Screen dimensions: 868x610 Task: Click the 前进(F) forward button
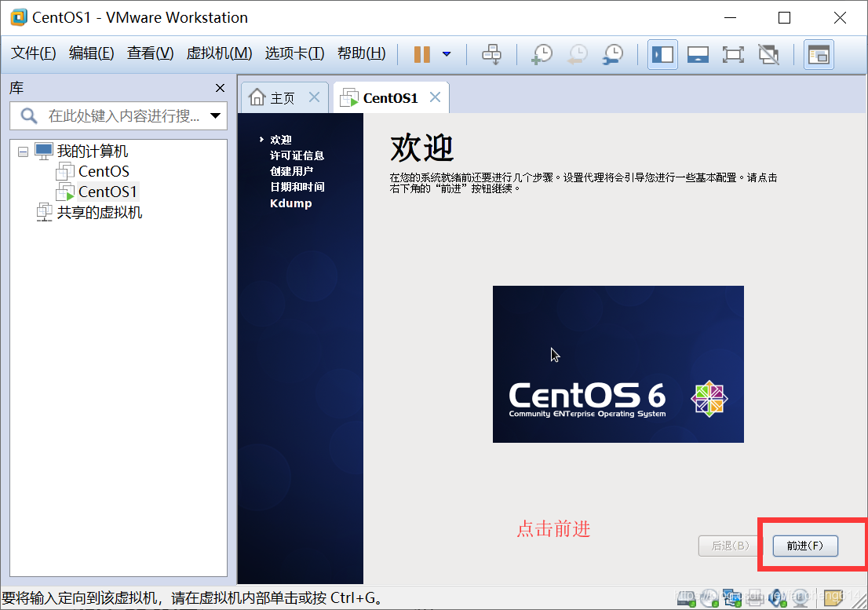[805, 546]
